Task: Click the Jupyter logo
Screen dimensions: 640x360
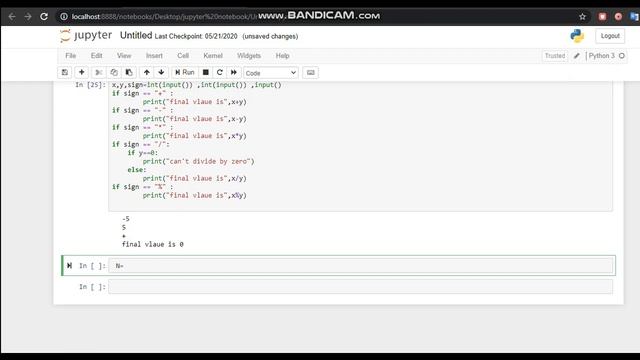Action: click(x=86, y=36)
